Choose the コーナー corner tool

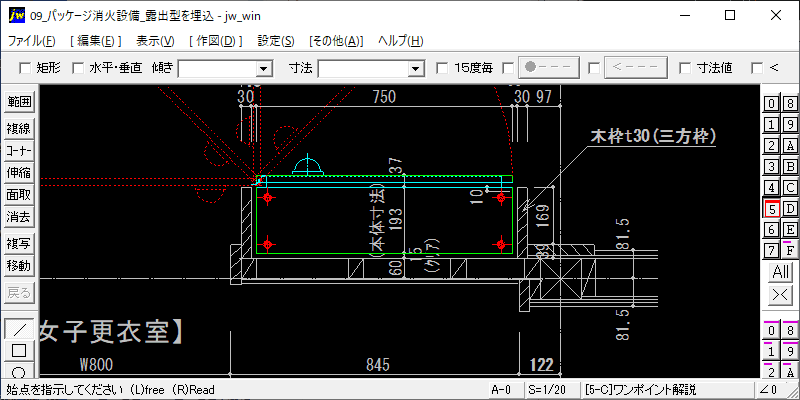(x=19, y=150)
